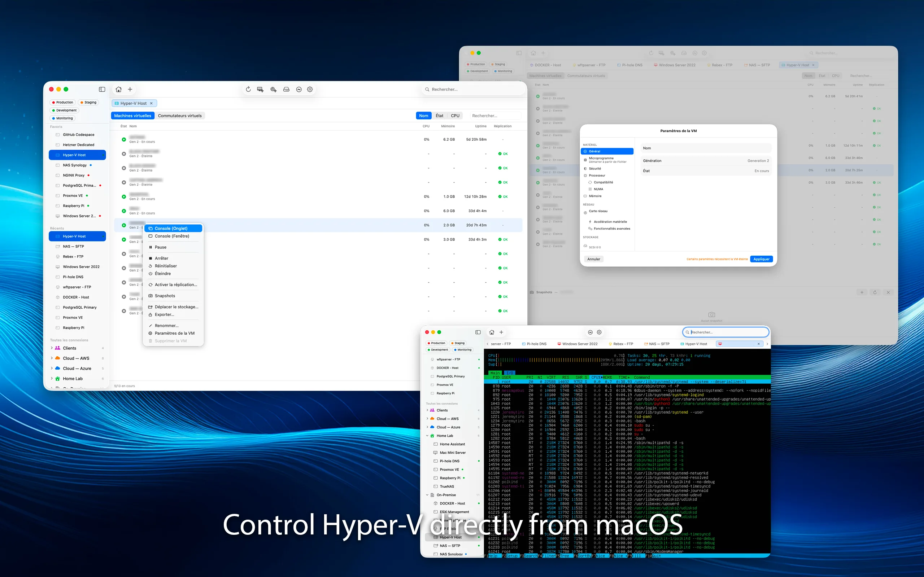924x577 pixels.
Task: Toggle the Monitoring tag filter
Action: [x=62, y=118]
